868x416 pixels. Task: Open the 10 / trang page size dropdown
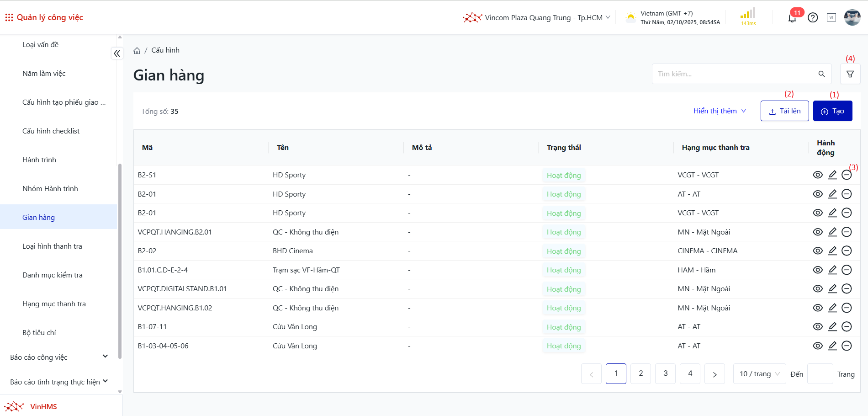pos(759,374)
